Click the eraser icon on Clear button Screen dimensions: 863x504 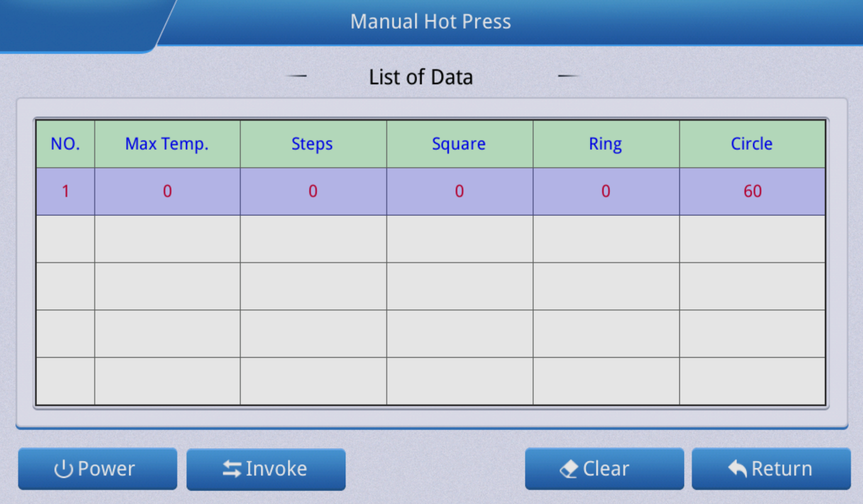pyautogui.click(x=569, y=469)
